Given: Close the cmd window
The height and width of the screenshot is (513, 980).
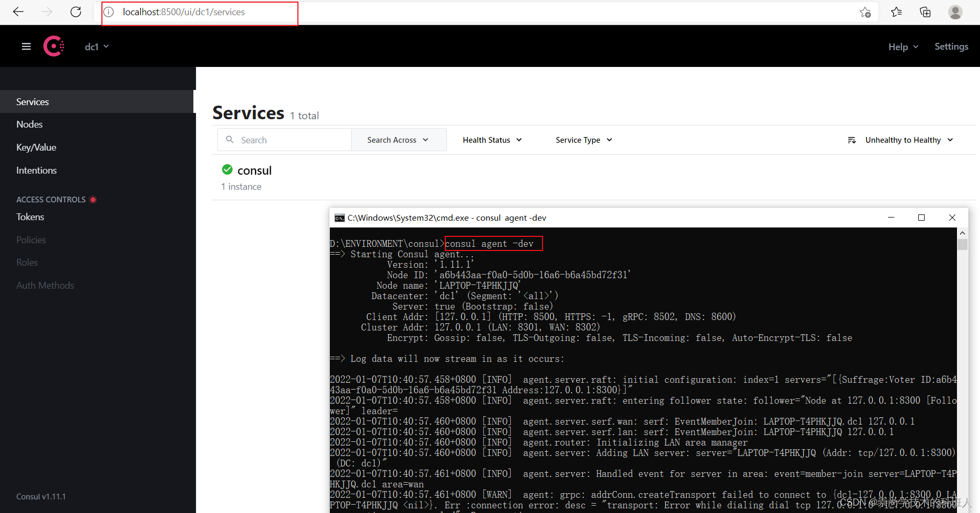Looking at the screenshot, I should tap(952, 218).
